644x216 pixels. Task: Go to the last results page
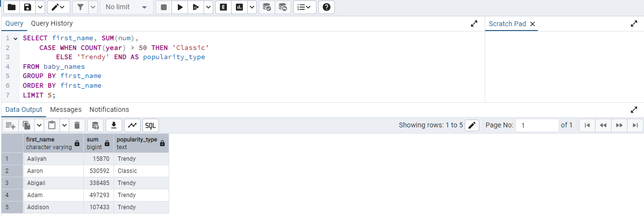(x=635, y=125)
